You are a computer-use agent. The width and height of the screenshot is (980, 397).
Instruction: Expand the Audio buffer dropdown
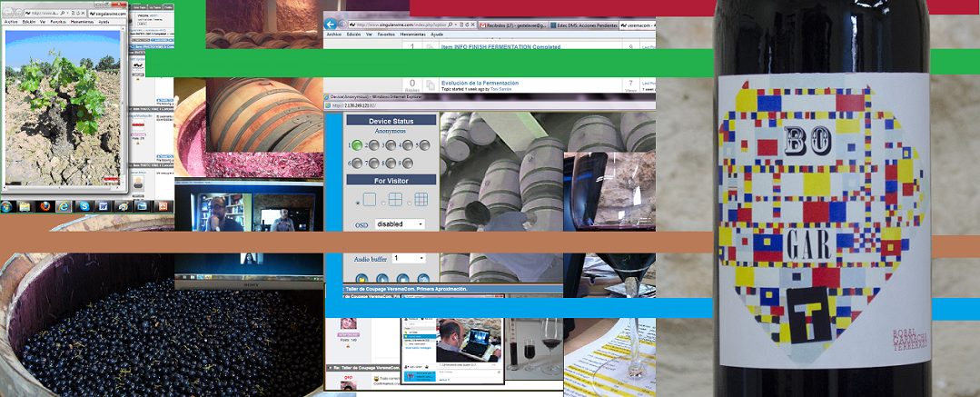tap(409, 258)
